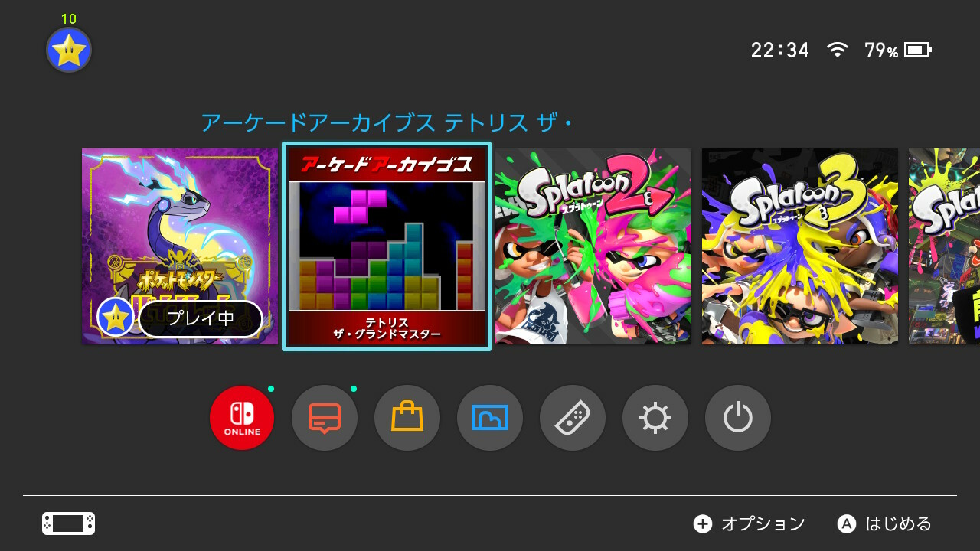This screenshot has width=980, height=551.
Task: Open the News icon
Action: pos(325,418)
